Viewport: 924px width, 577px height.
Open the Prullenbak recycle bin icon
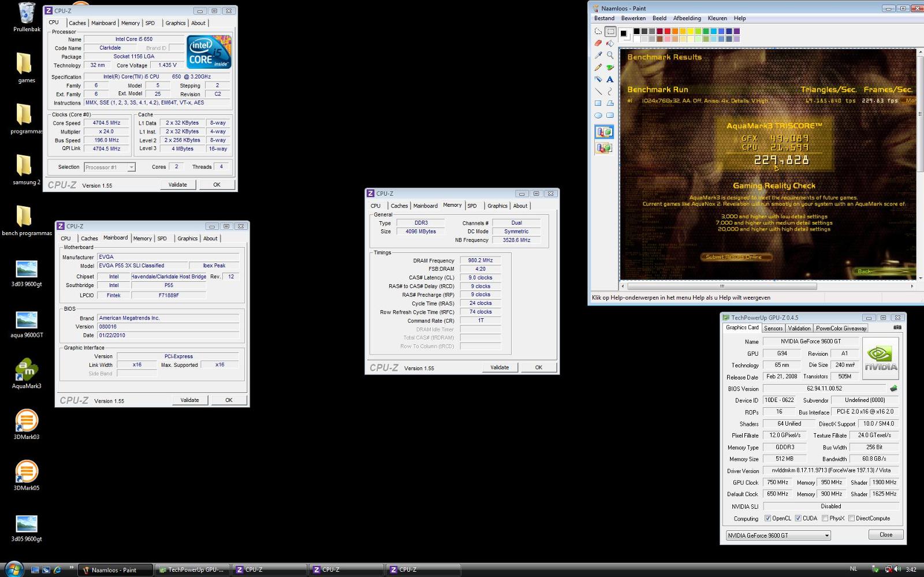coord(27,17)
